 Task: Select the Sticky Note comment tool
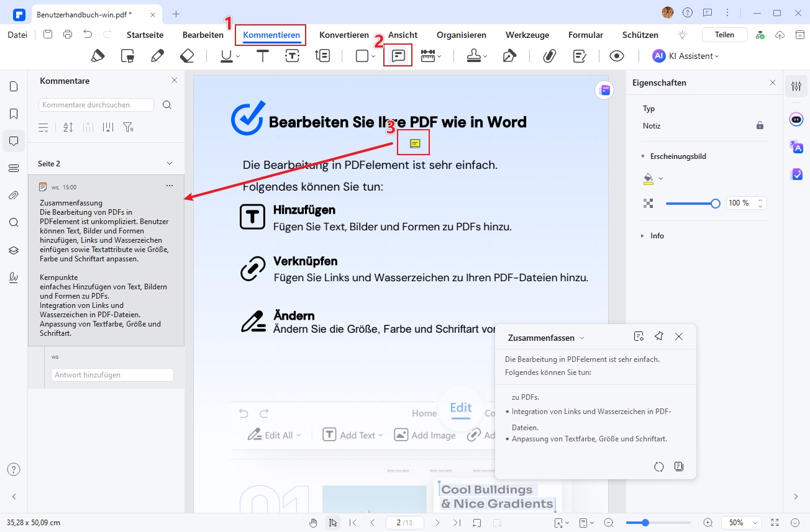pos(398,55)
